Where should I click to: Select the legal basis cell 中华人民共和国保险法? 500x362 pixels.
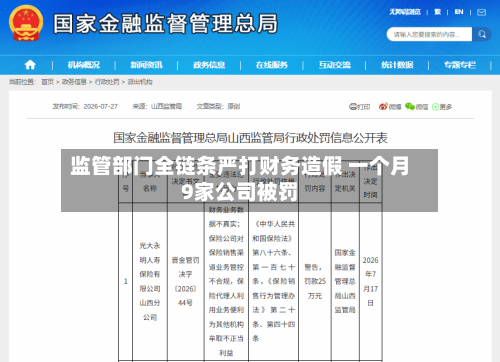click(273, 282)
